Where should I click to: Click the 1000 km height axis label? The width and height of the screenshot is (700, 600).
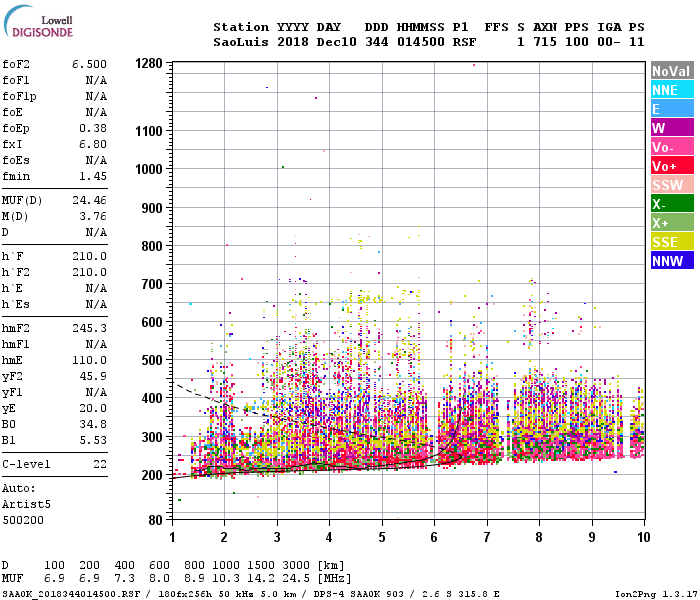[x=149, y=169]
